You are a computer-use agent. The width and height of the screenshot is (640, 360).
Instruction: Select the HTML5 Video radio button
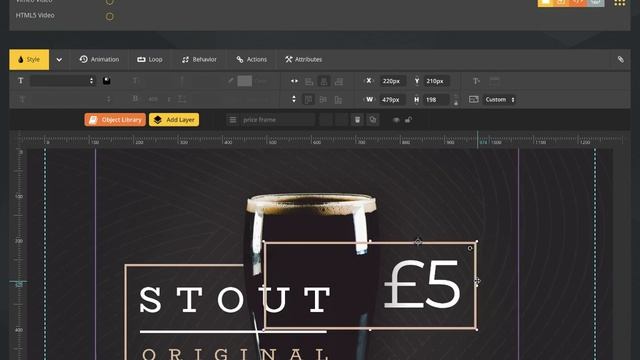tap(109, 17)
